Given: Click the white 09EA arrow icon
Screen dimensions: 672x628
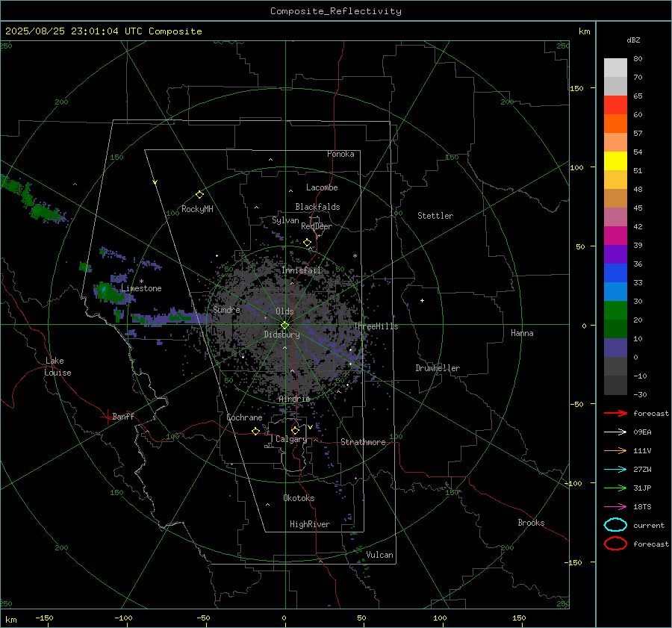Looking at the screenshot, I should 615,432.
